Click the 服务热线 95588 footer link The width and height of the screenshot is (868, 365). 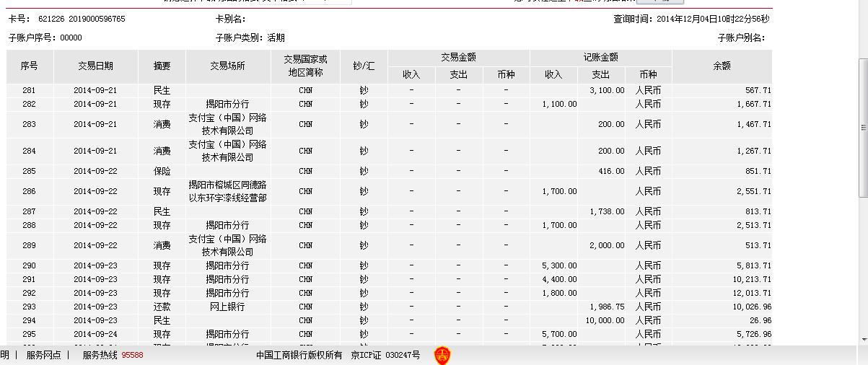[x=113, y=355]
